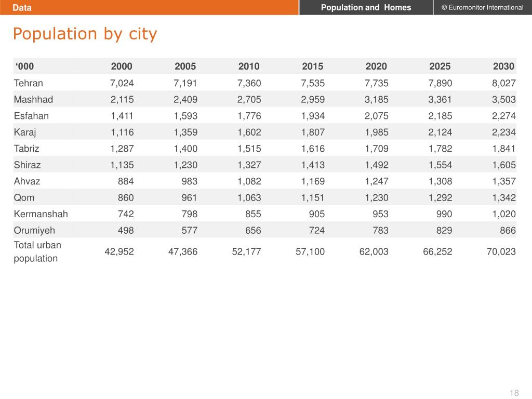Click Qom's 2020 value 1,230
Viewport: 532px width, 399px height.
pos(377,198)
